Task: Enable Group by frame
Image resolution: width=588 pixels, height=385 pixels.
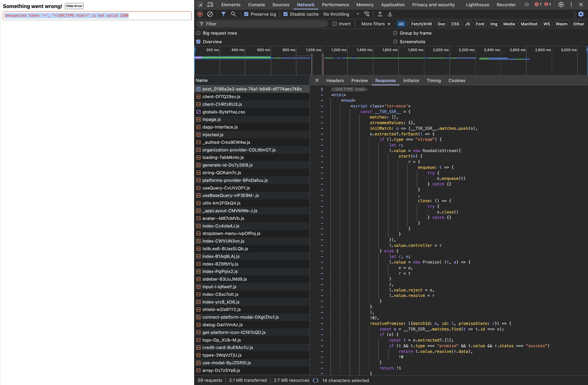Action: click(x=395, y=33)
